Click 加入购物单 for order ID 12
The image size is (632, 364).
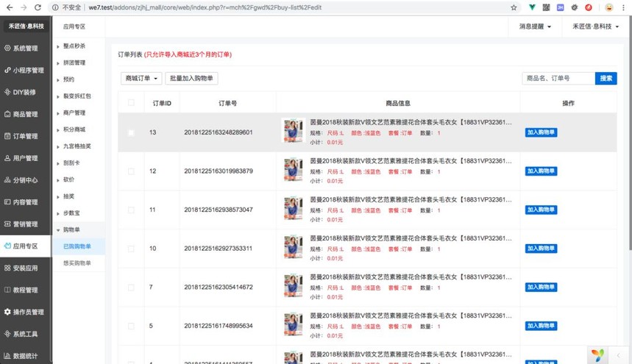(x=541, y=171)
